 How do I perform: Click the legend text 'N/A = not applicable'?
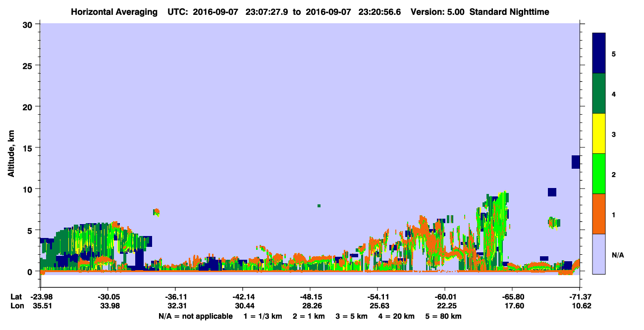tap(196, 316)
